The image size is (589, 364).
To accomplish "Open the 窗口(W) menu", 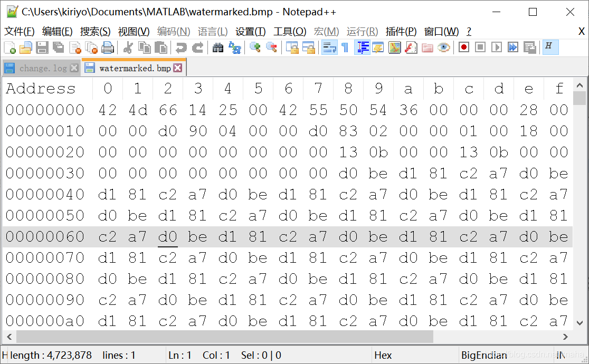I will click(441, 32).
